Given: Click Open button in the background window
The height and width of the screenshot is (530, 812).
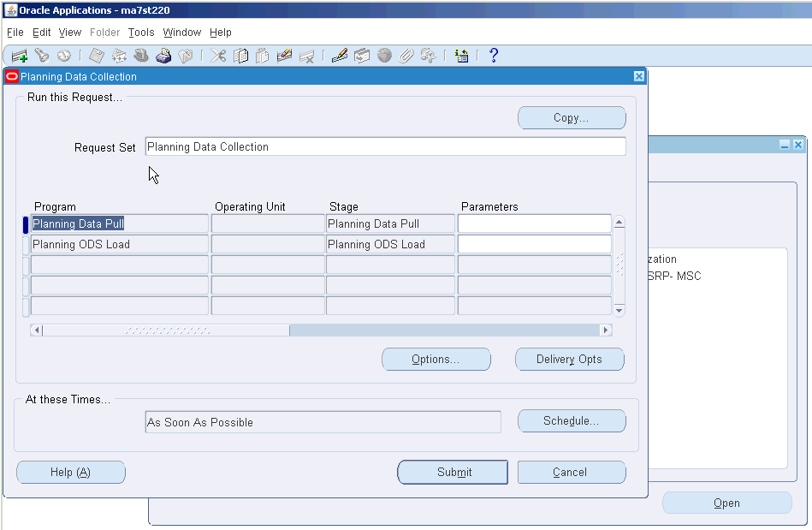Looking at the screenshot, I should 727,503.
